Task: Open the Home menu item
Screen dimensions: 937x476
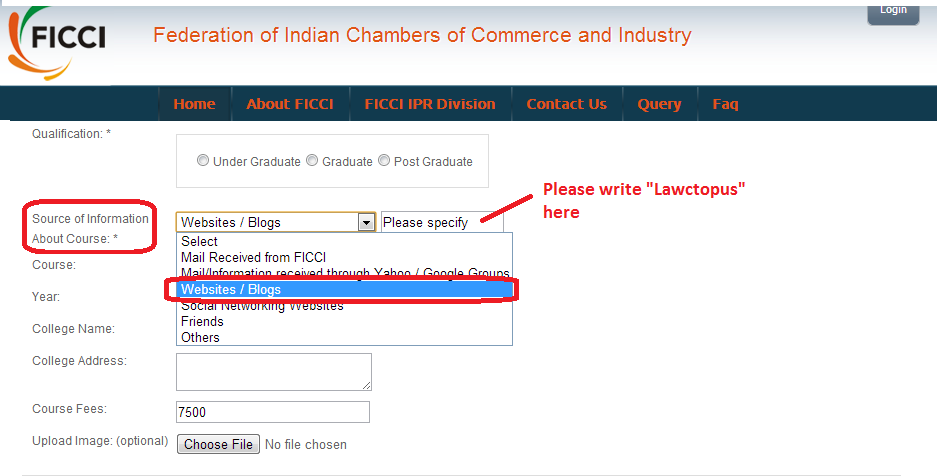Action: coord(194,104)
